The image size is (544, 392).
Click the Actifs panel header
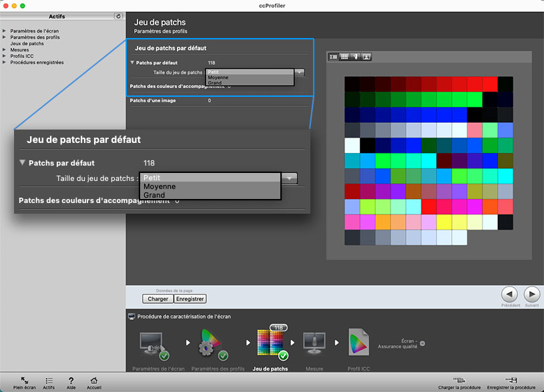pyautogui.click(x=57, y=16)
